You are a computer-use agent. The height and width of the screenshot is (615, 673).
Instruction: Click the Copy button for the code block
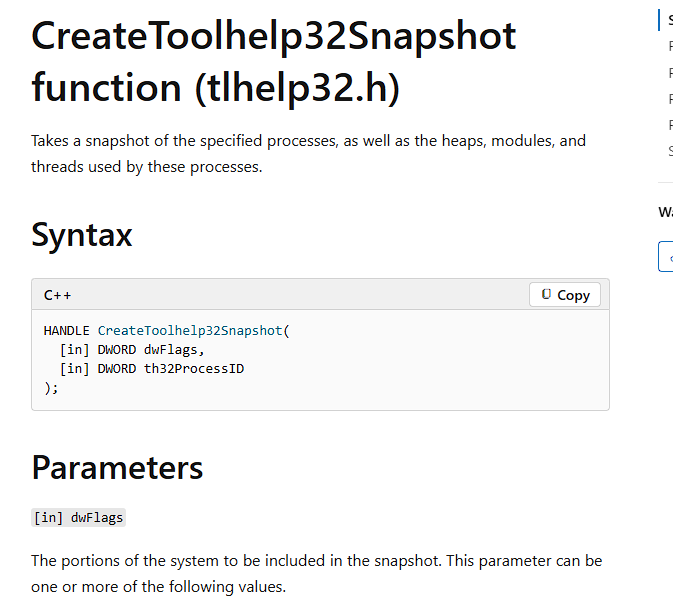pos(565,295)
